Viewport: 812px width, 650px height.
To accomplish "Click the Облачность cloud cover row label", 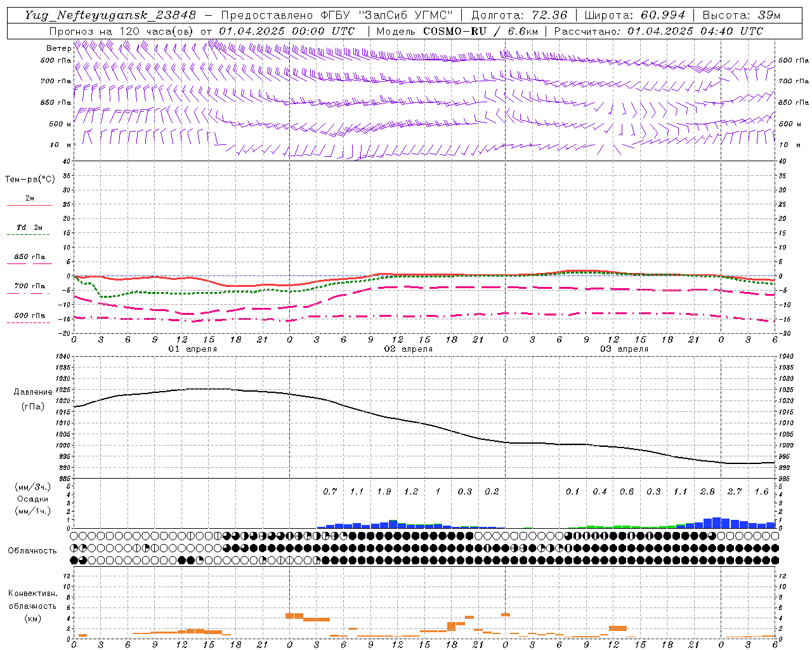I will [x=32, y=551].
